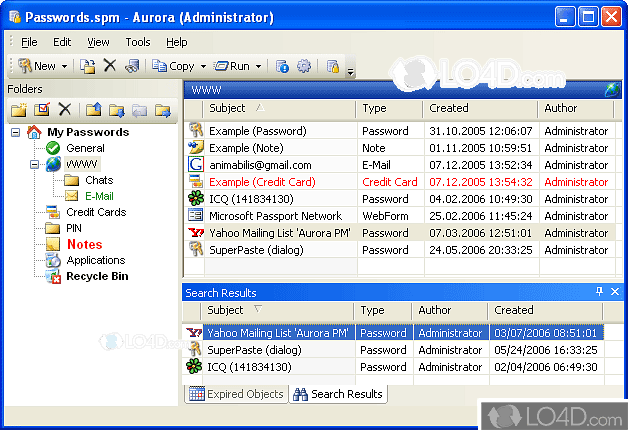Screen dimensions: 628x430
Task: Click the move folder left icon
Action: (139, 110)
